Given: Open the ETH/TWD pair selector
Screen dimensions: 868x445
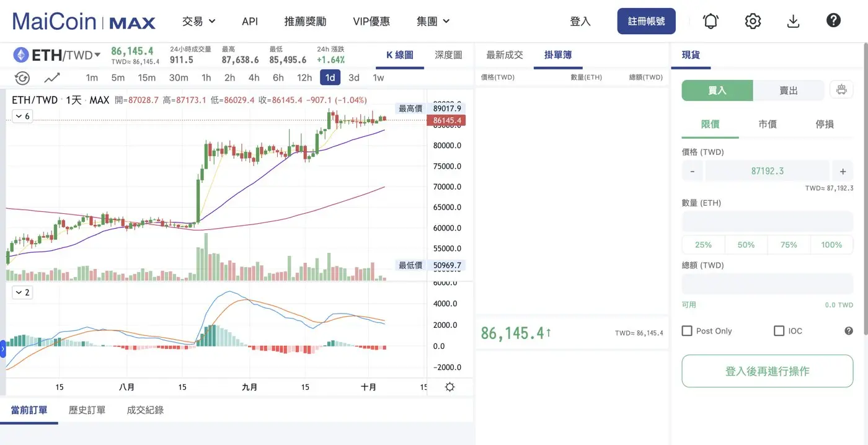Looking at the screenshot, I should click(x=66, y=55).
